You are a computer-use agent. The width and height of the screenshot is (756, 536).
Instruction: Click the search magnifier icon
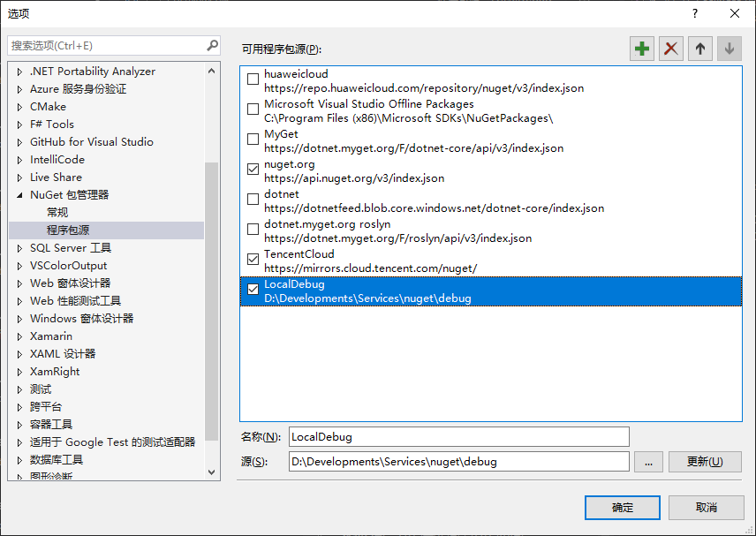pos(212,45)
